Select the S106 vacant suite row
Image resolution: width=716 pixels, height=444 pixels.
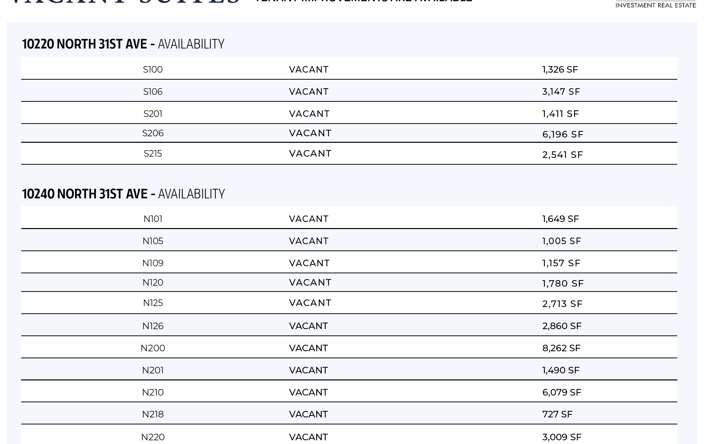tap(349, 91)
